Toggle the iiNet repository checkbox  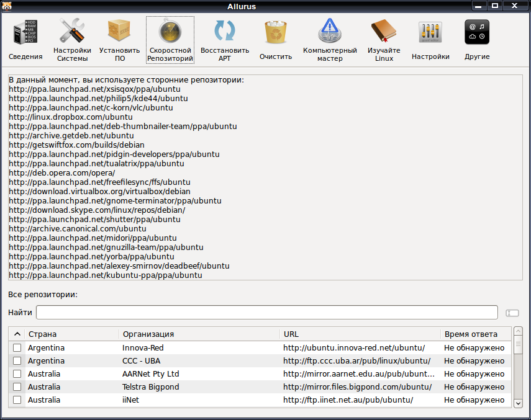[17, 400]
